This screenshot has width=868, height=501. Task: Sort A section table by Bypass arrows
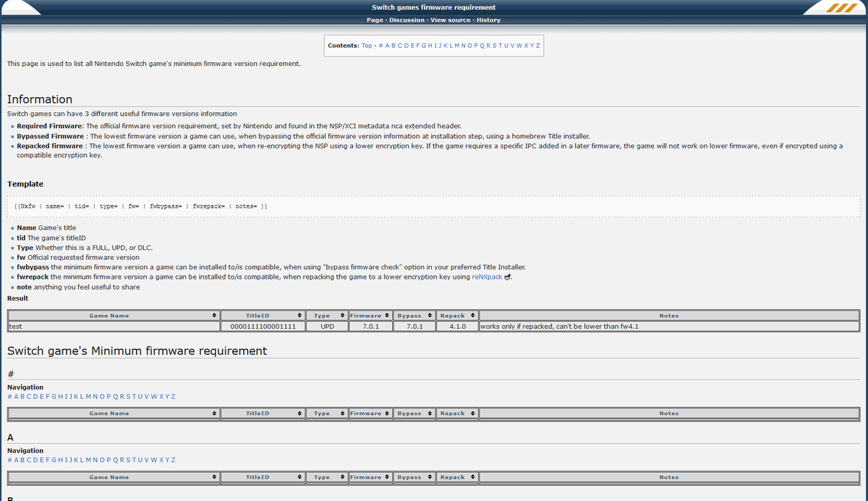pos(430,477)
